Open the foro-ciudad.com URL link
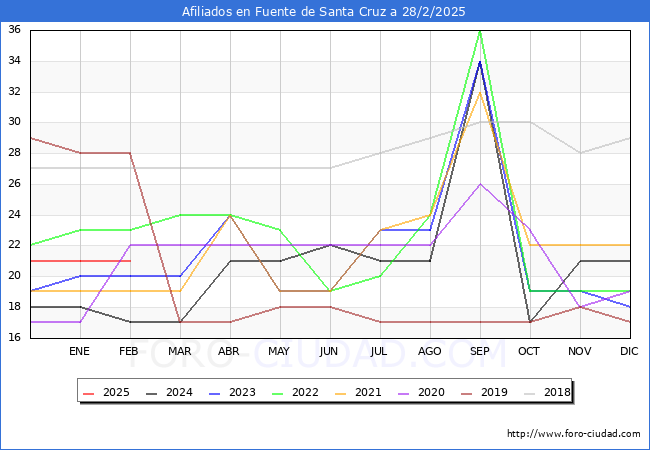Viewport: 650px width, 450px height. tap(574, 434)
